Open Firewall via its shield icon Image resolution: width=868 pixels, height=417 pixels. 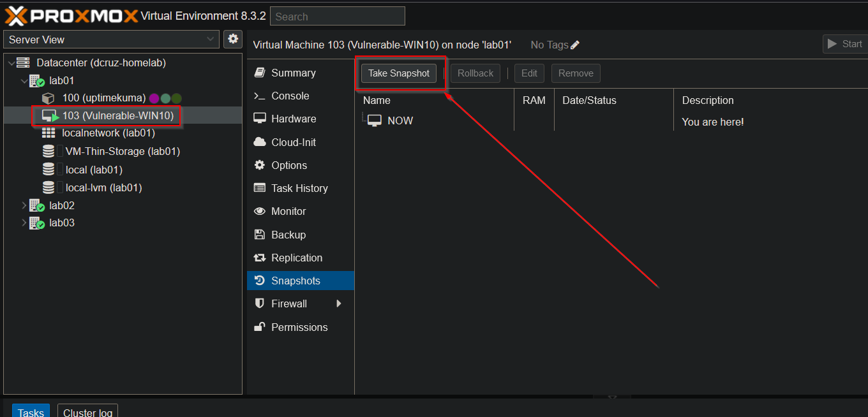tap(260, 304)
